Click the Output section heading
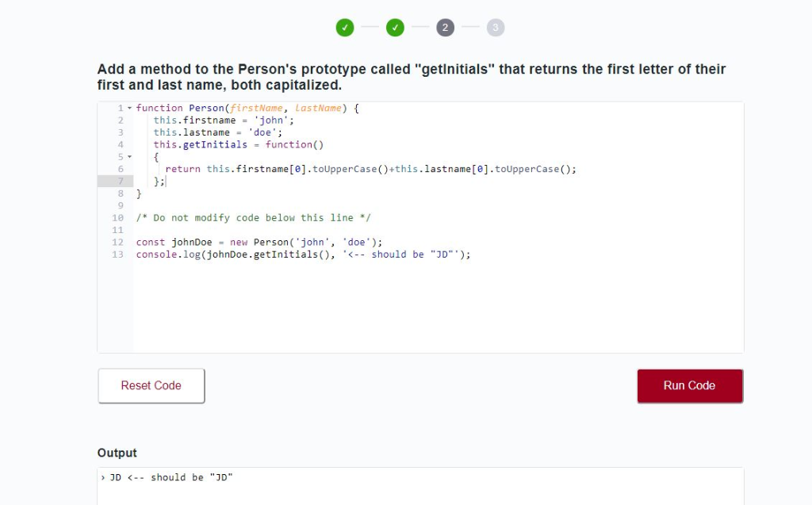 coord(117,453)
